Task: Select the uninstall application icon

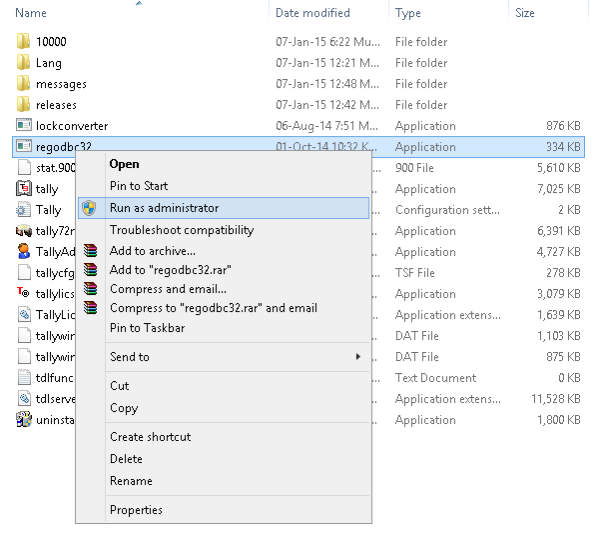Action: click(x=24, y=420)
